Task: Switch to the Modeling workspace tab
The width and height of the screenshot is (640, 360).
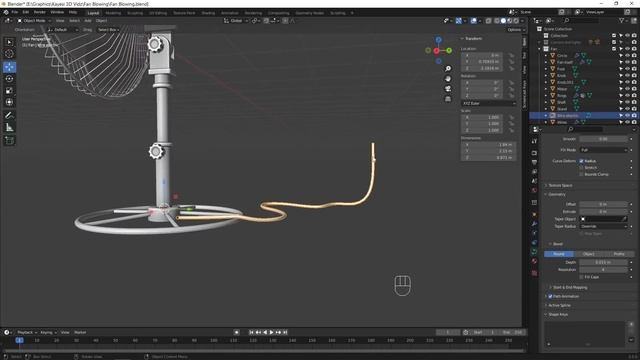Action: coord(113,13)
